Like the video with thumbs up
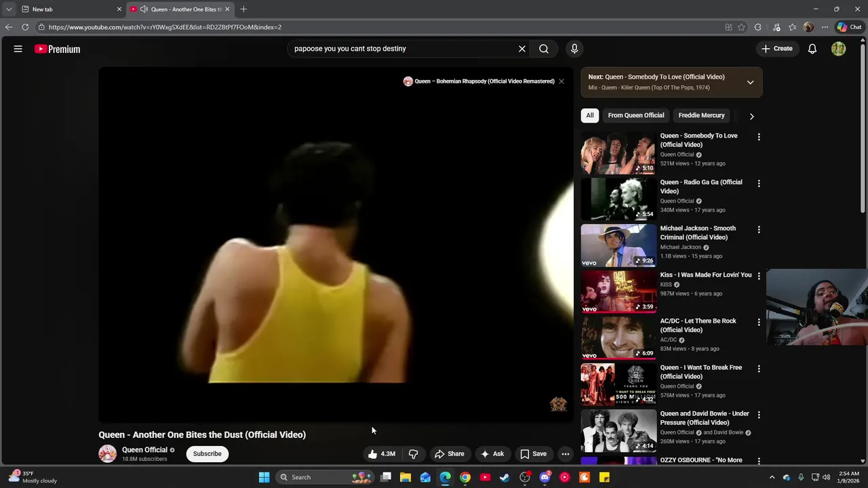The image size is (868, 488). (381, 454)
